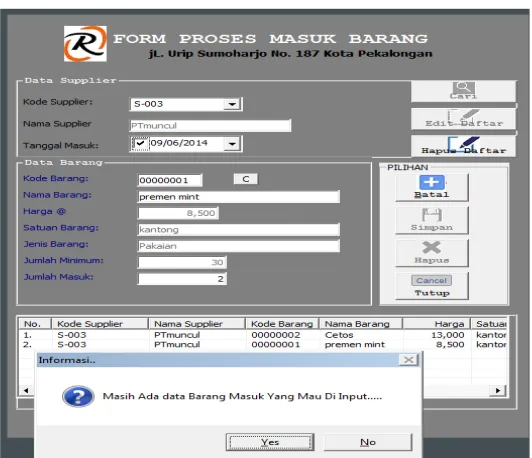The image size is (532, 458).
Task: Click the Hapus delete button
Action: [432, 253]
